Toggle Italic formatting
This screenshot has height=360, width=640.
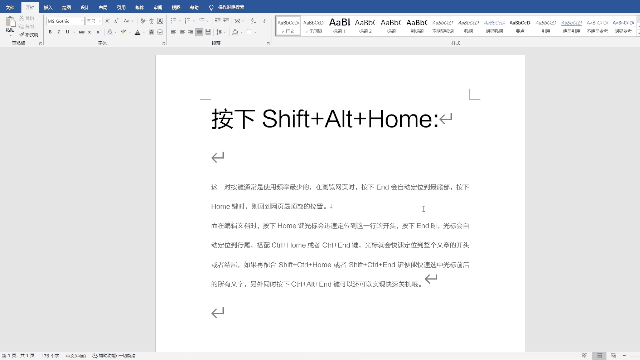59,32
